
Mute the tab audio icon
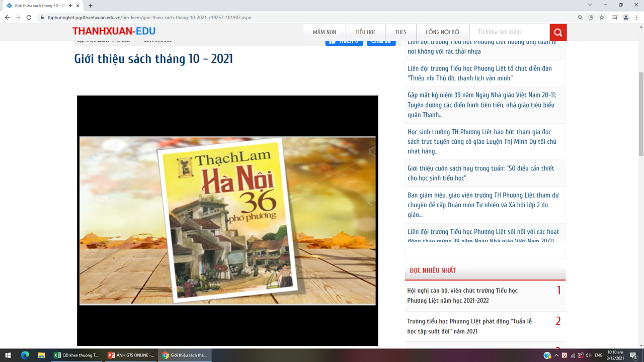[x=70, y=6]
